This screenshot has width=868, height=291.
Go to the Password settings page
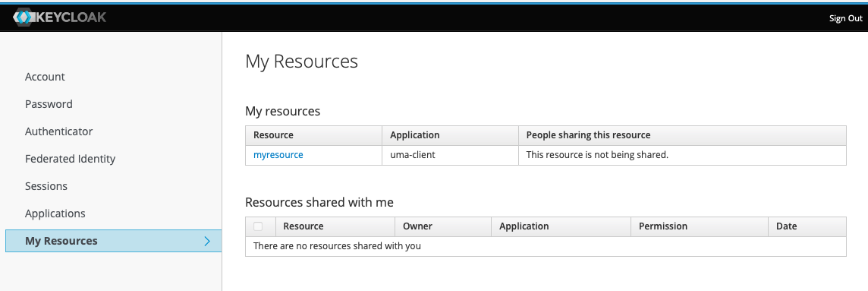49,104
